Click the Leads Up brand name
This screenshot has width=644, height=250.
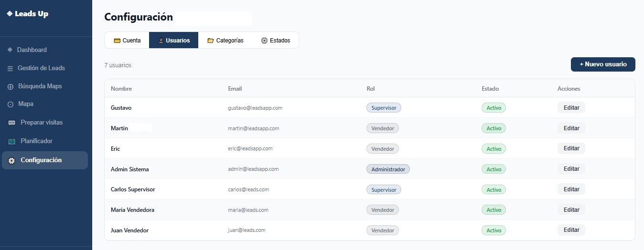pyautogui.click(x=32, y=14)
